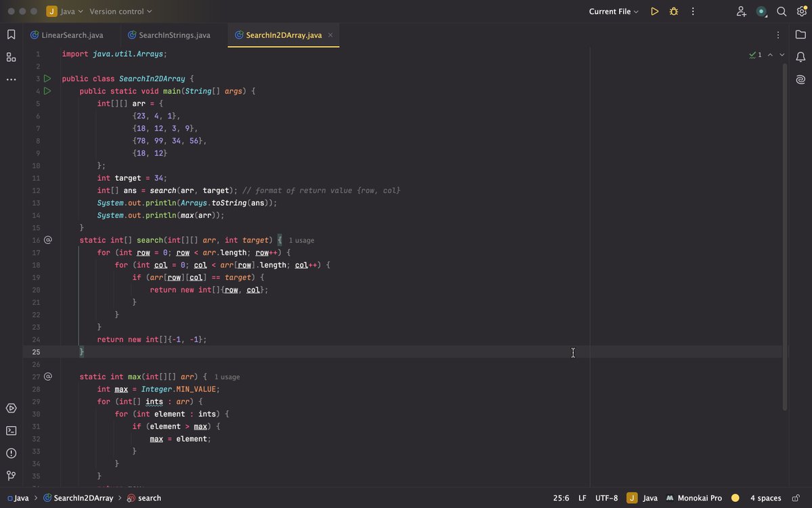812x508 pixels.
Task: Open the Terminal tool window
Action: [x=11, y=431]
